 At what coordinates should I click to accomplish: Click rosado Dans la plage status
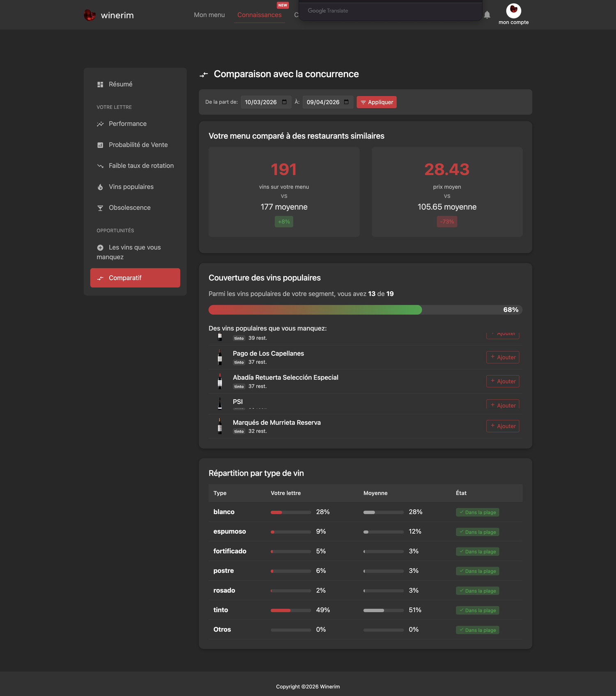478,591
